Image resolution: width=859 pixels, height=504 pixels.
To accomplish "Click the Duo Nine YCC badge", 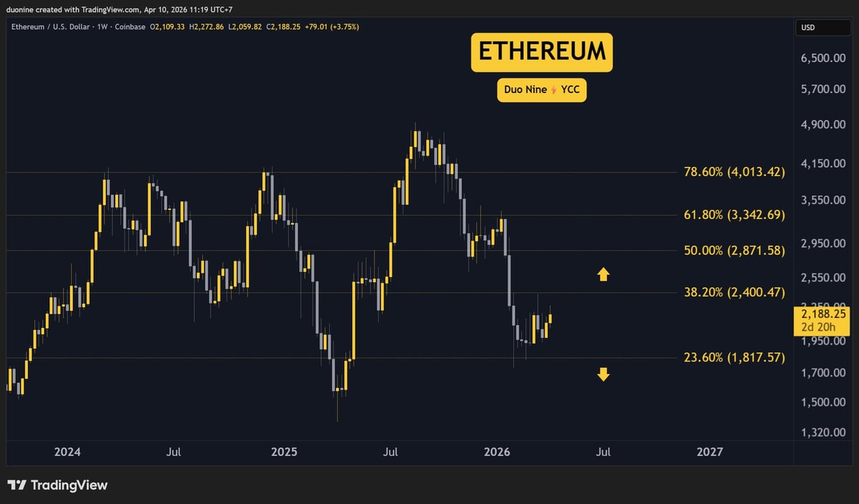I will click(x=542, y=90).
